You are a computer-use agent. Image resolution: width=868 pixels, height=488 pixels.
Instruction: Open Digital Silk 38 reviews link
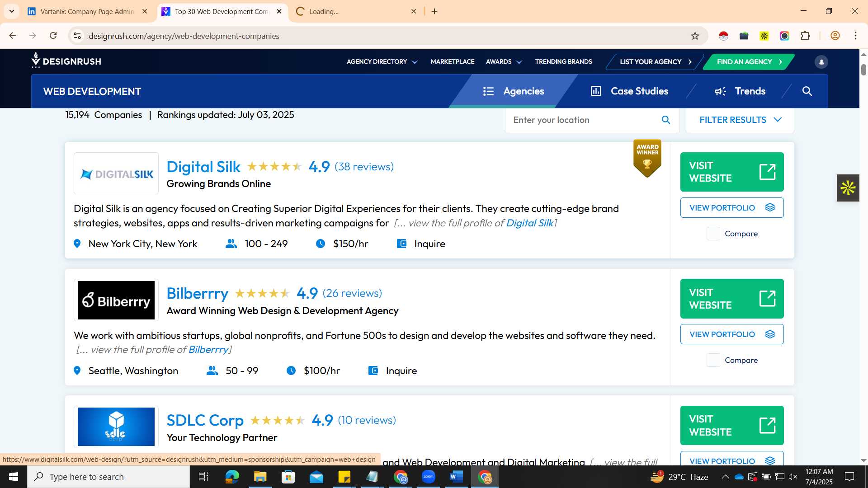[364, 167]
